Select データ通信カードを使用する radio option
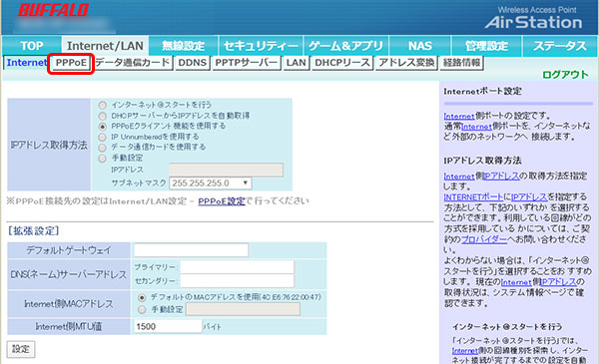 click(x=103, y=148)
